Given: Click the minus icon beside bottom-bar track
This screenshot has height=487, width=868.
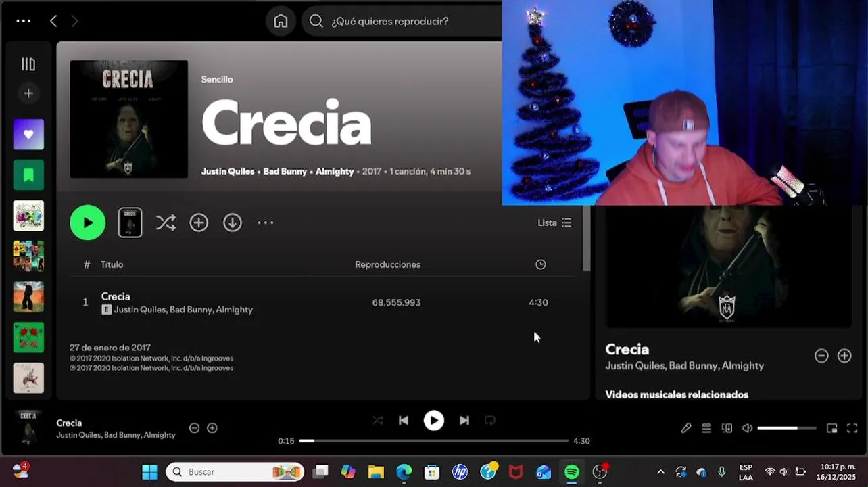Looking at the screenshot, I should (194, 428).
